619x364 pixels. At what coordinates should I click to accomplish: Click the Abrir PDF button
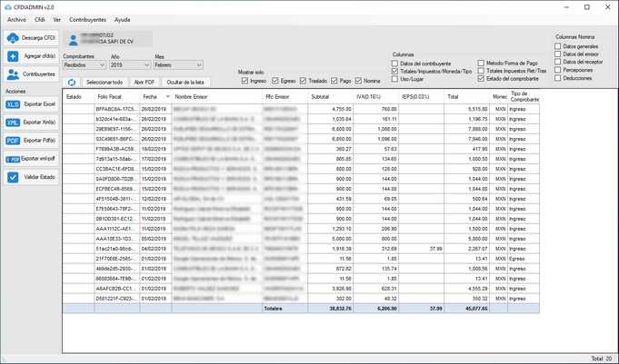(145, 82)
